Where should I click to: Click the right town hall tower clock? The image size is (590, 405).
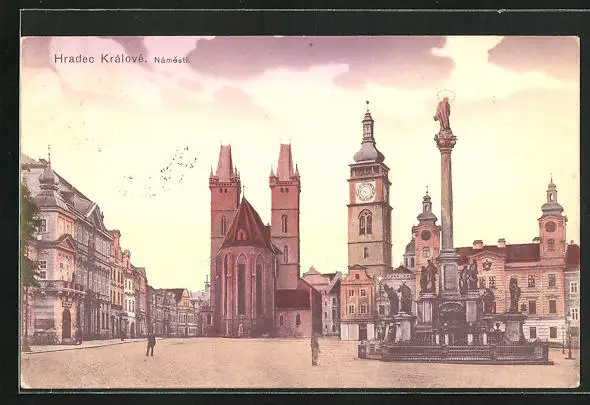(550, 227)
